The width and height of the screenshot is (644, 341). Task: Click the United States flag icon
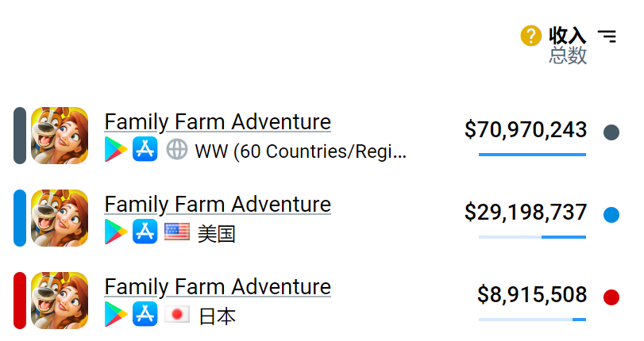(177, 232)
